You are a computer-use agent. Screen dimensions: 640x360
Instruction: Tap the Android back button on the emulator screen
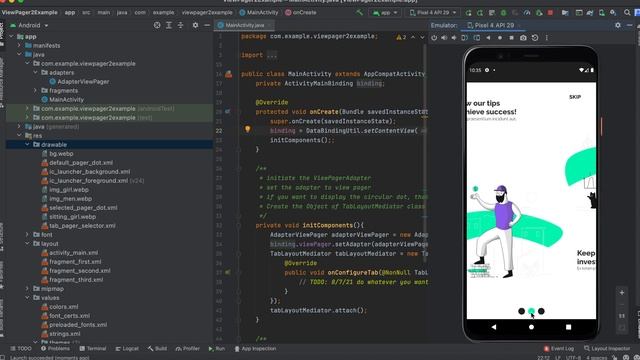[x=494, y=327]
